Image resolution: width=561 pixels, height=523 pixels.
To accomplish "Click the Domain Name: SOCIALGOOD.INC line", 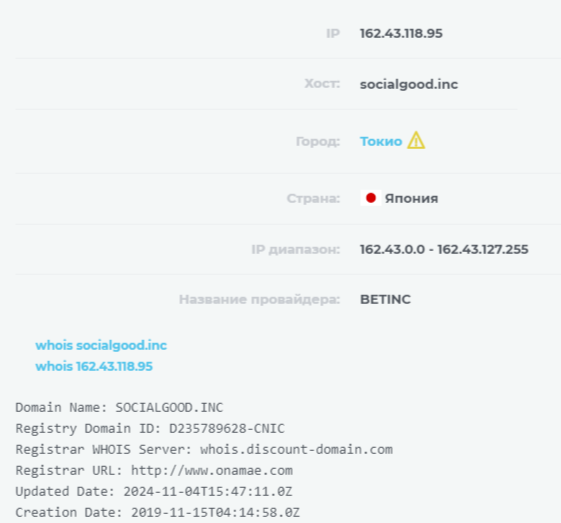I will (119, 407).
